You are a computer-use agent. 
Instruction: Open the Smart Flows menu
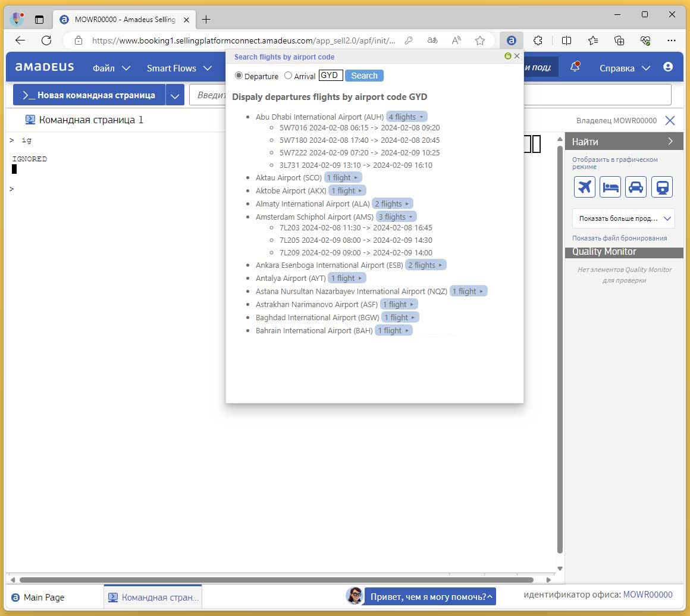click(179, 68)
